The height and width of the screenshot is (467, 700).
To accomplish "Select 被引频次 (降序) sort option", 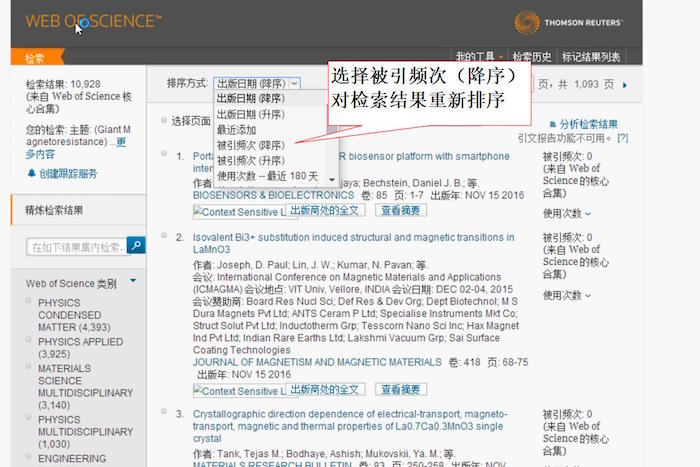I will point(271,145).
